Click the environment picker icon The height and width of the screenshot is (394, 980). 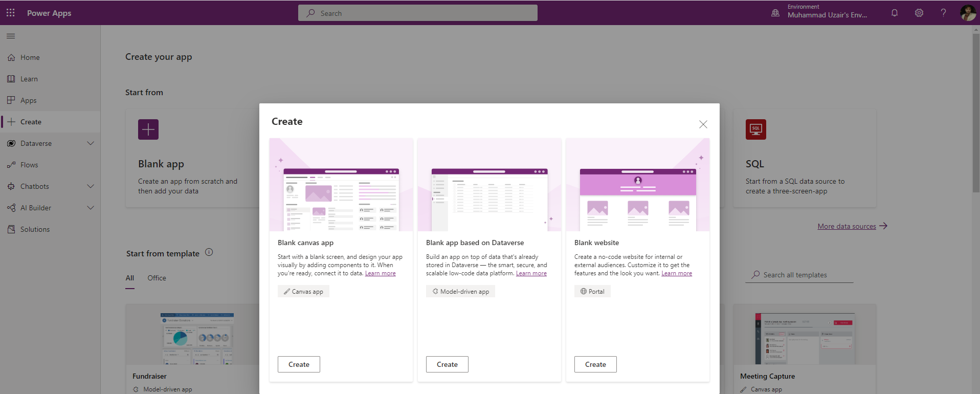pos(775,13)
